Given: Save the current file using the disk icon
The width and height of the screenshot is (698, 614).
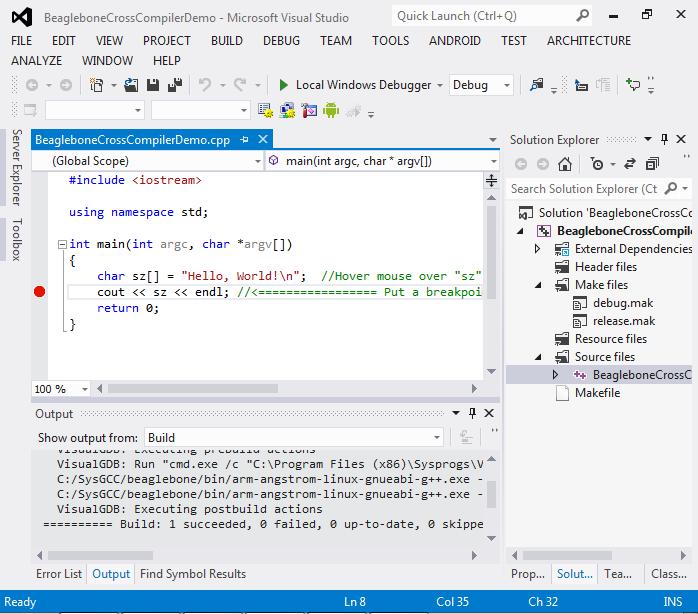Looking at the screenshot, I should tap(153, 85).
